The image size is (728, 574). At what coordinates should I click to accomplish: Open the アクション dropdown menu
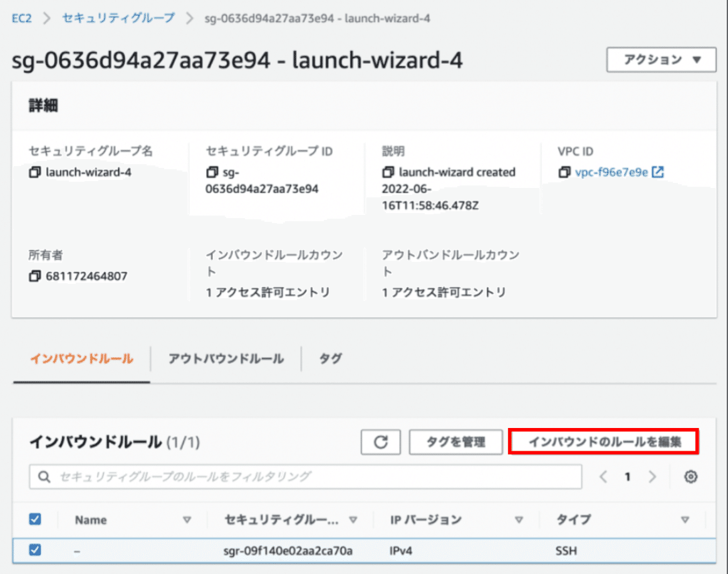click(x=661, y=60)
